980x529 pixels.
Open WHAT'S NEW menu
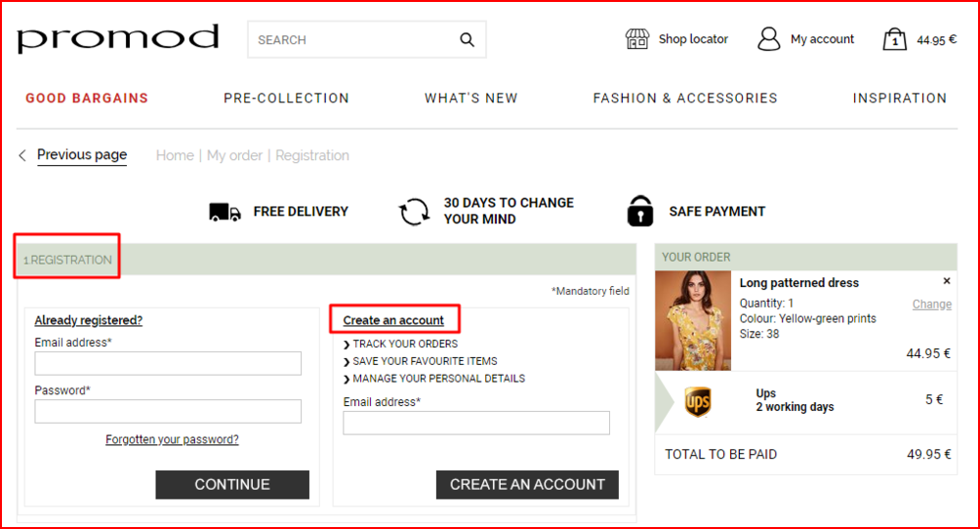pos(471,99)
